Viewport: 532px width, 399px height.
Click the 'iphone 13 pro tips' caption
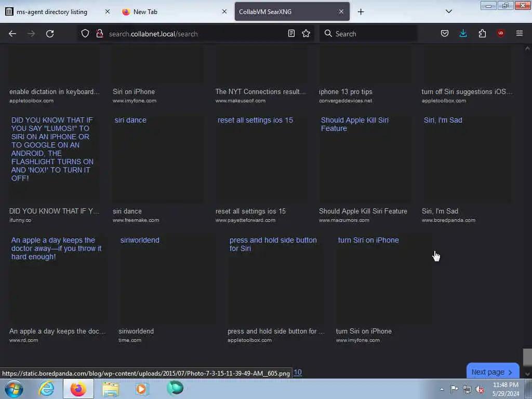click(x=345, y=91)
